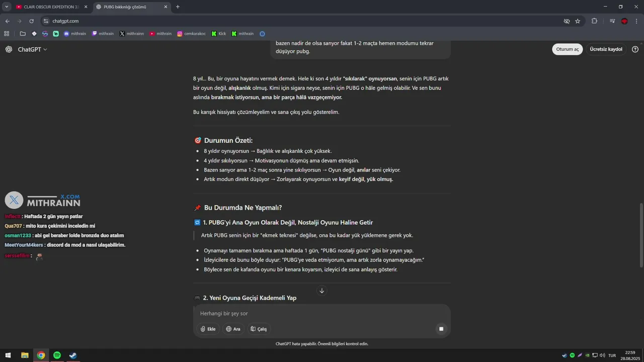Open the bookmarks folder icon
The image size is (644, 362).
[23, 34]
